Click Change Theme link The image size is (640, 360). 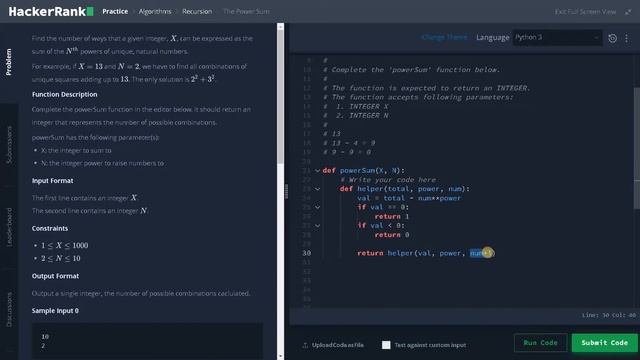444,37
